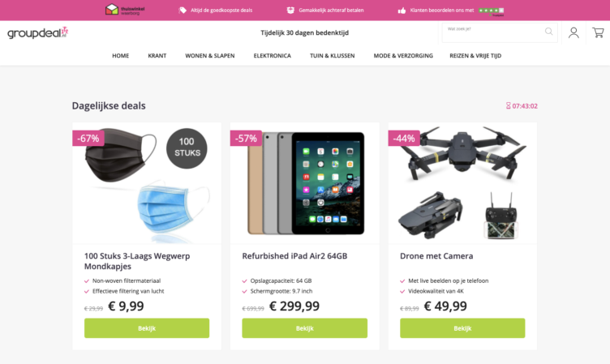The height and width of the screenshot is (364, 610).
Task: Expand the Wonen & Slapen menu
Action: pyautogui.click(x=210, y=56)
